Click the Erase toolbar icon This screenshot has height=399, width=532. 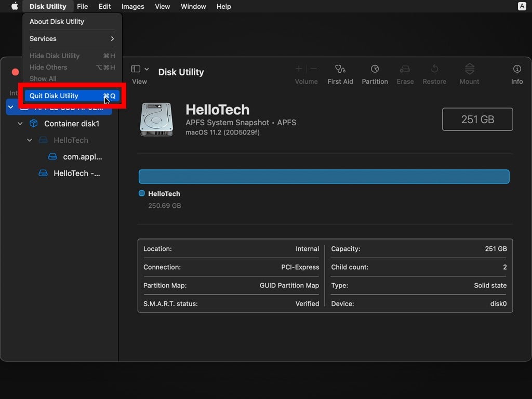tap(405, 69)
